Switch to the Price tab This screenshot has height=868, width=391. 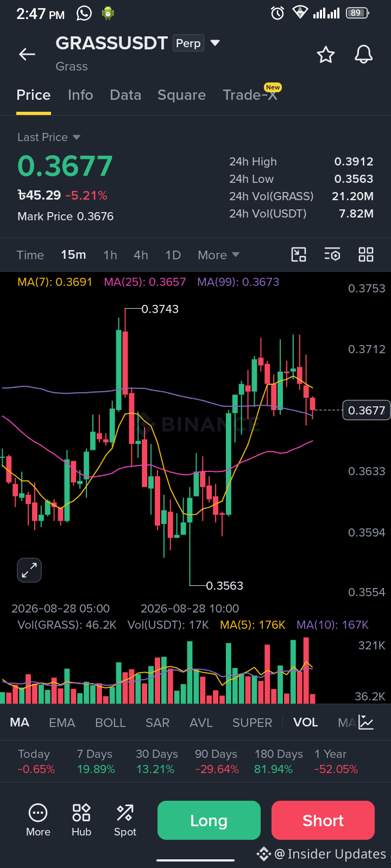[34, 95]
